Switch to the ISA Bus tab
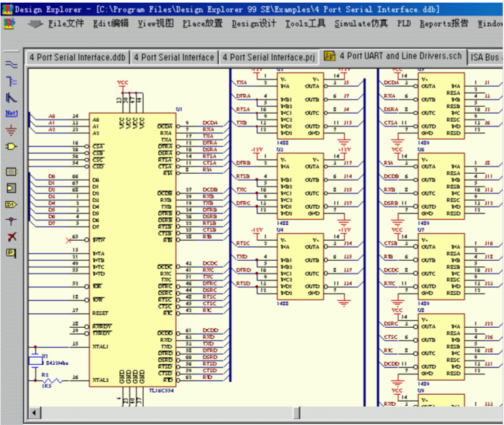504x425 pixels. [x=485, y=57]
